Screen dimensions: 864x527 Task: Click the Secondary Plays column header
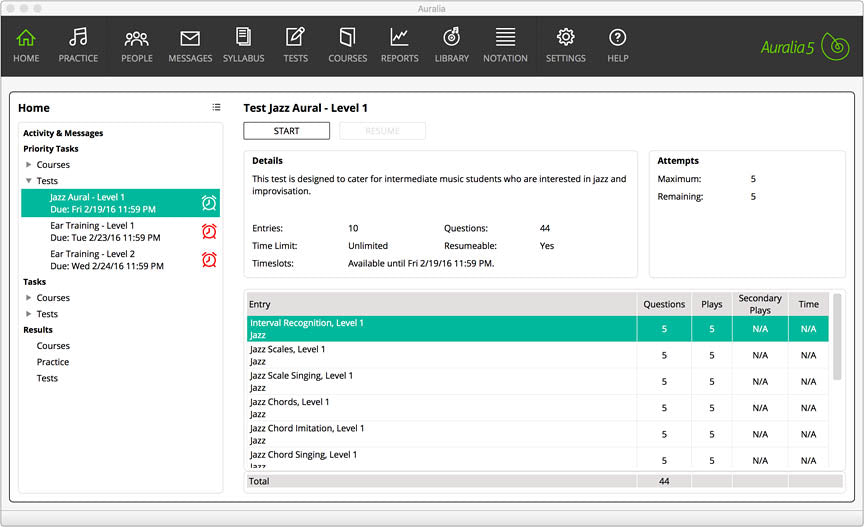tap(760, 304)
